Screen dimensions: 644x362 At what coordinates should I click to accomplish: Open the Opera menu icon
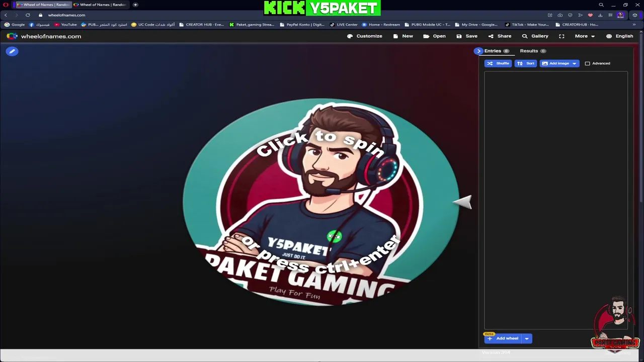pos(6,5)
